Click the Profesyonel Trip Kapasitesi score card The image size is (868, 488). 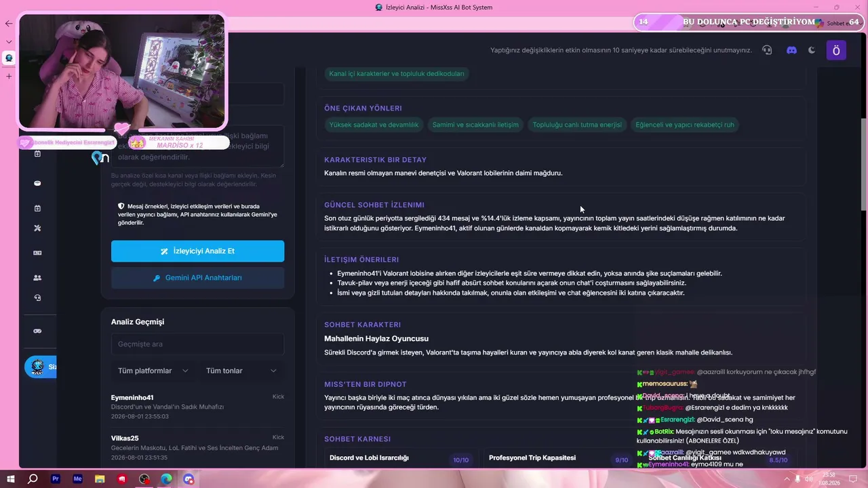click(x=561, y=458)
